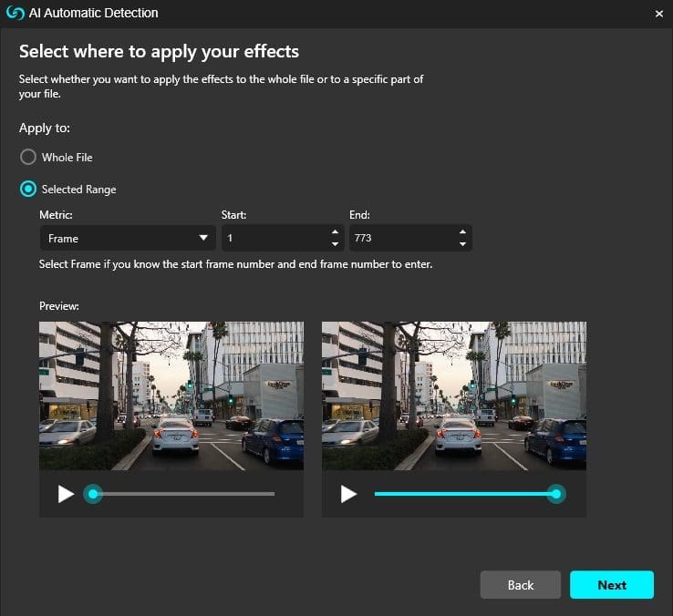The width and height of the screenshot is (673, 616).
Task: Select the Whole File radio button
Action: click(x=28, y=157)
